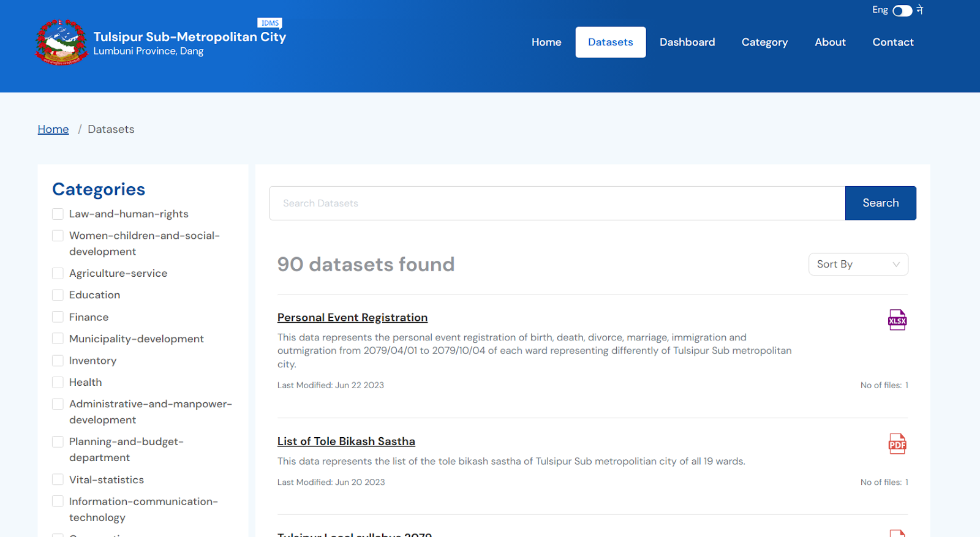Open the Sort By dropdown
980x537 pixels.
(858, 265)
